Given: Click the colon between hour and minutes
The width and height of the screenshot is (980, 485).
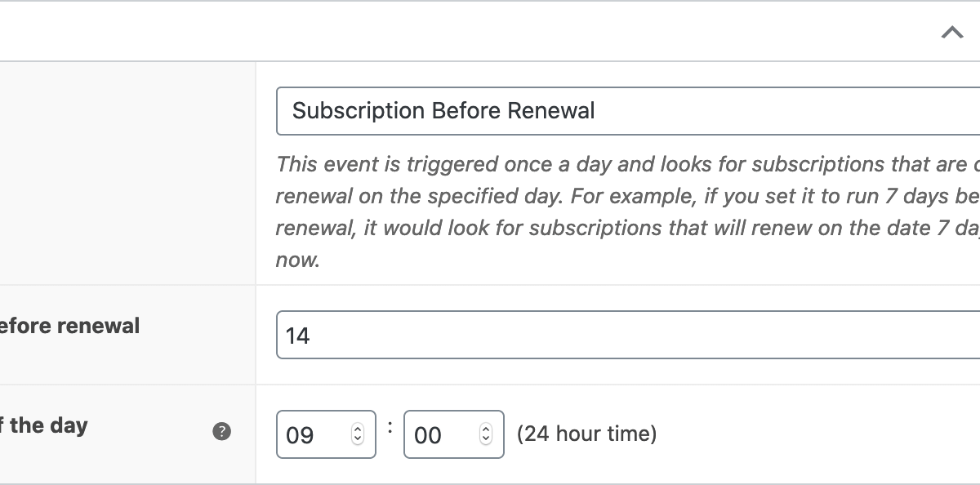Looking at the screenshot, I should [390, 427].
